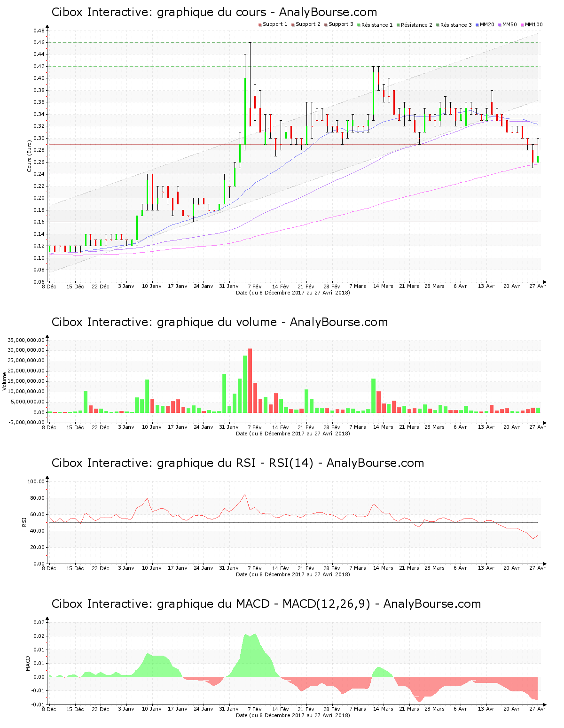The height and width of the screenshot is (728, 564).
Task: Click the 'graphique du volume' chart title
Action: coord(219,322)
